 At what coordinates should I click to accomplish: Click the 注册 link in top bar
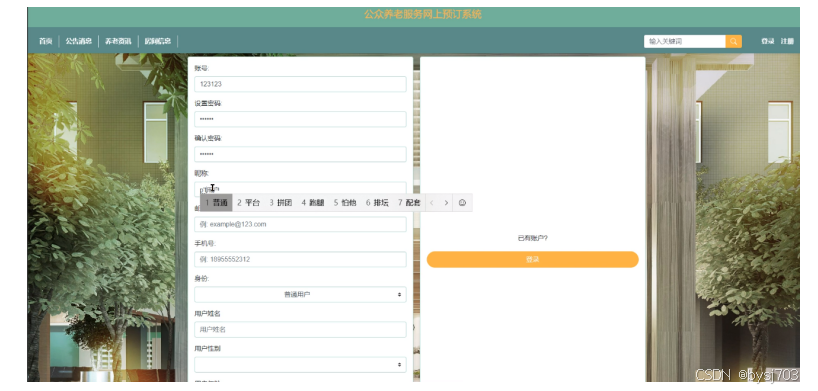click(787, 41)
